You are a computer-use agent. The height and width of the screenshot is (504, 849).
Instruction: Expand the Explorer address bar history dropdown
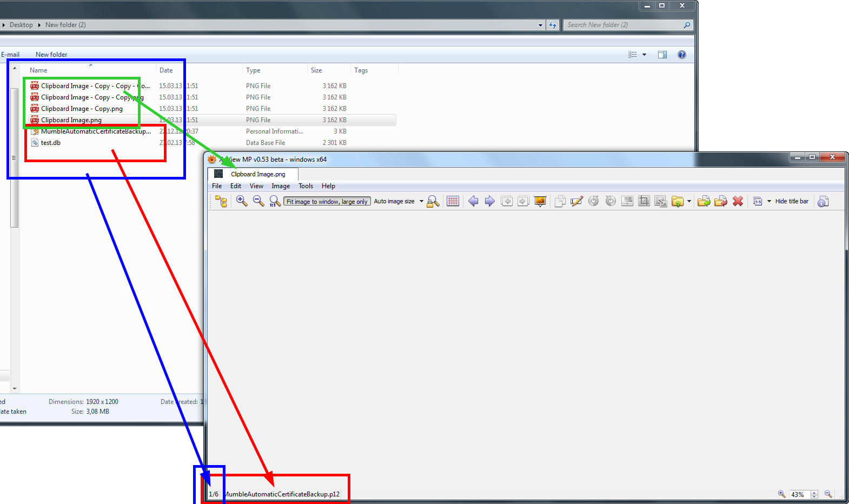pyautogui.click(x=540, y=25)
